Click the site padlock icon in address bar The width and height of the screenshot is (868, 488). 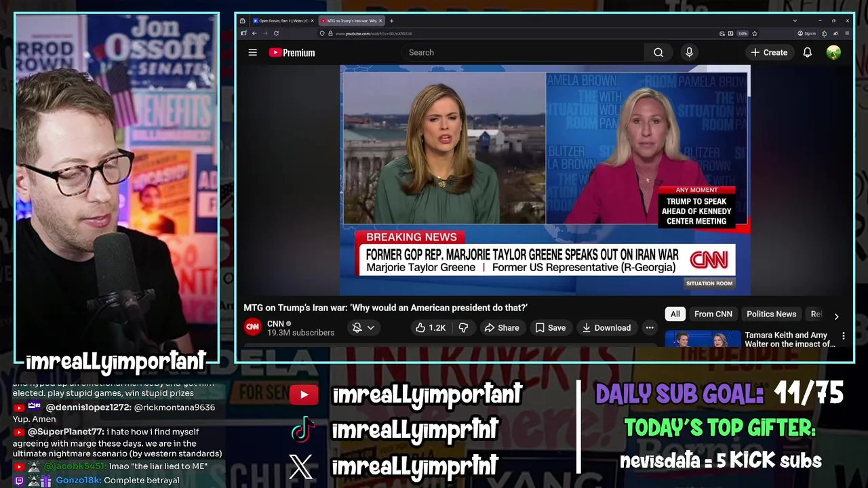coord(330,33)
